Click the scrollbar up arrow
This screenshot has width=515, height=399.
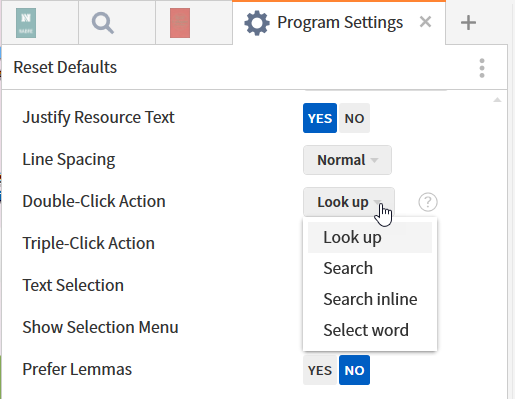click(497, 100)
